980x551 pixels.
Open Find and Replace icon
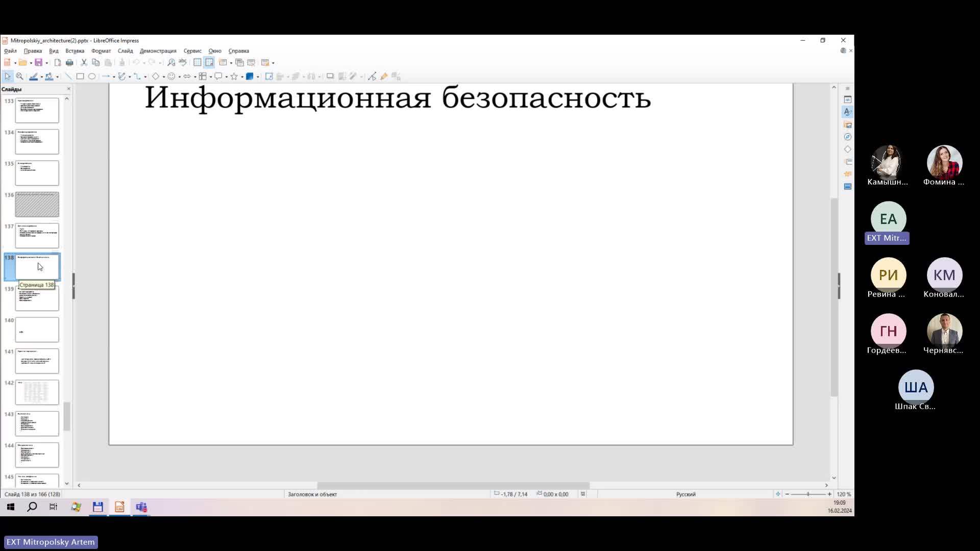click(x=171, y=63)
